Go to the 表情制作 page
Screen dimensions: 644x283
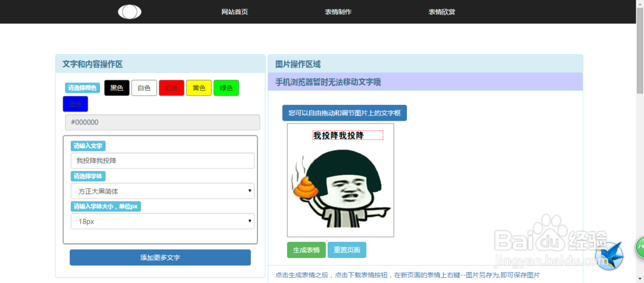click(338, 12)
